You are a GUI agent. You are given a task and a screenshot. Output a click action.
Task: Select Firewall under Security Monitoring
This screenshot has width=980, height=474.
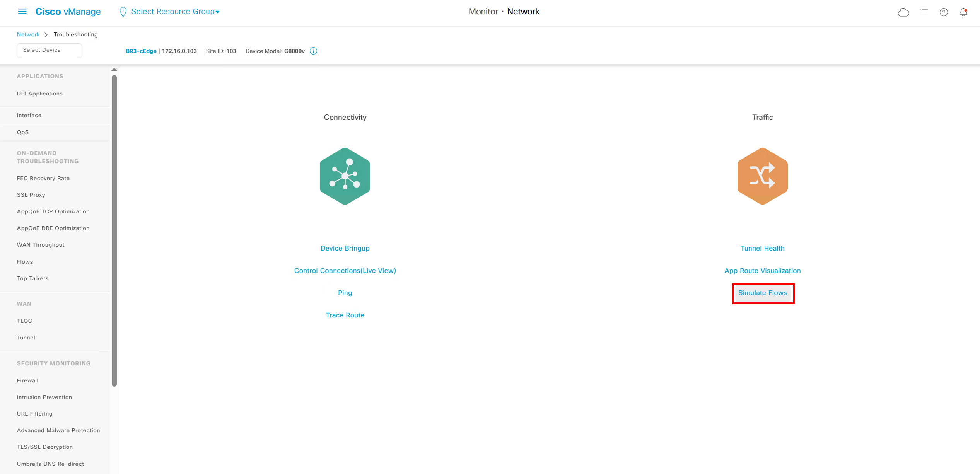click(28, 380)
